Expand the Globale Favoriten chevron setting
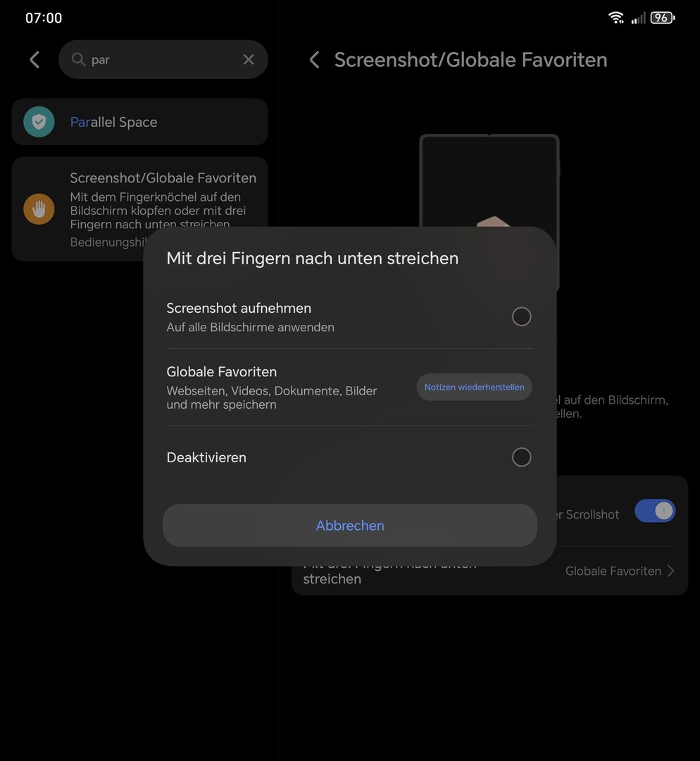Image resolution: width=700 pixels, height=761 pixels. [x=670, y=571]
